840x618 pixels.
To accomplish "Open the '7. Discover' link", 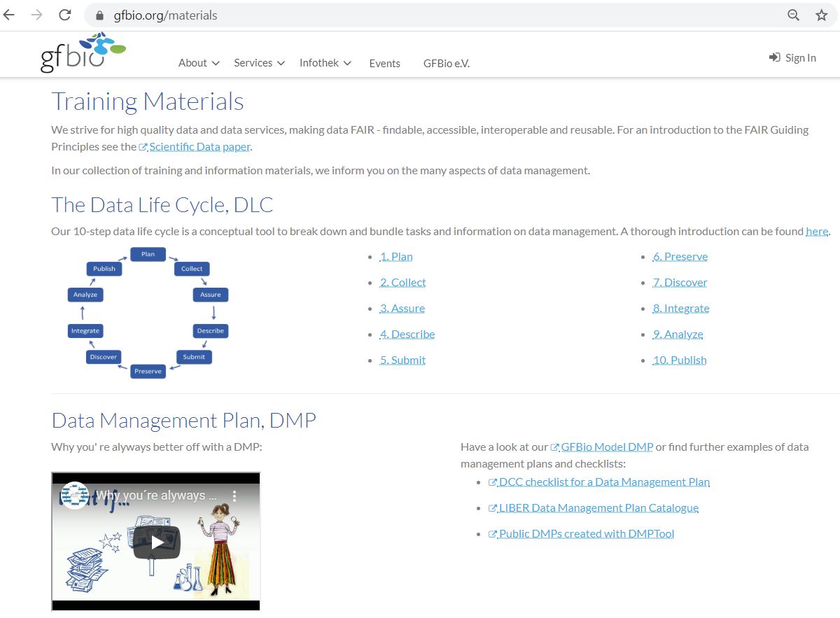I will [680, 283].
